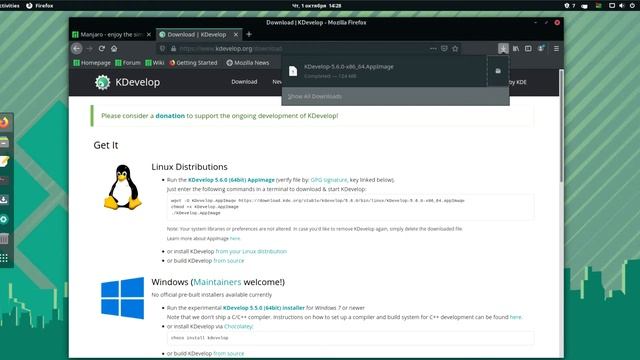Image resolution: width=640 pixels, height=360 pixels.
Task: Toggle the downloads toolbar button
Action: pos(503,49)
